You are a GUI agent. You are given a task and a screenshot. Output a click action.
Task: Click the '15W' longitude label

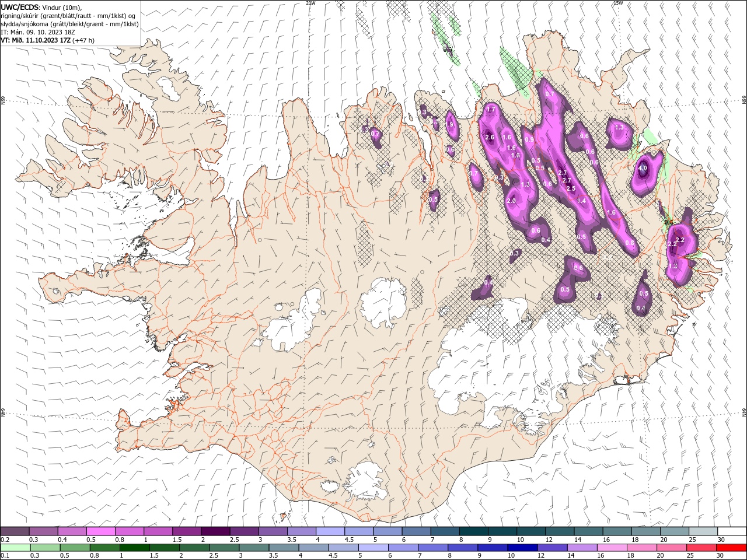coord(618,2)
